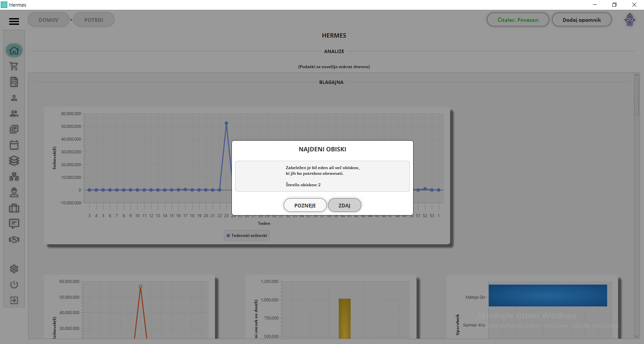Click the Mateja Skr blue bar
This screenshot has height=344, width=644.
pos(548,295)
